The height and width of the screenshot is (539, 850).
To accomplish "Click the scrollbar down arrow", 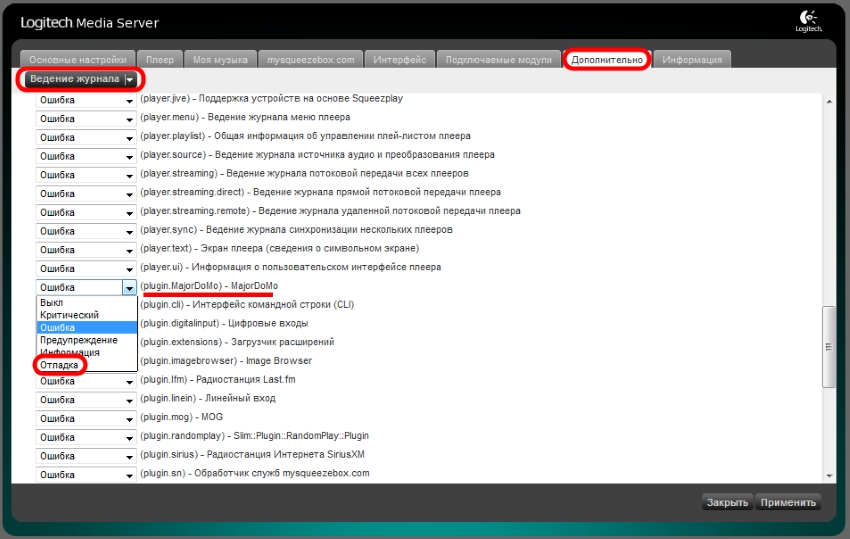I will [x=828, y=475].
